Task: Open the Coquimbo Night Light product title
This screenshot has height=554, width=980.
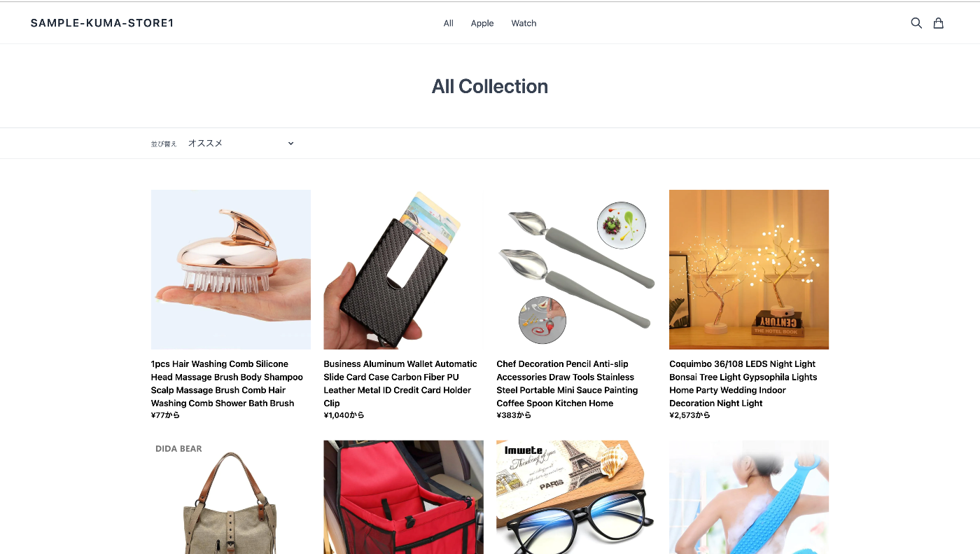Action: coord(743,383)
